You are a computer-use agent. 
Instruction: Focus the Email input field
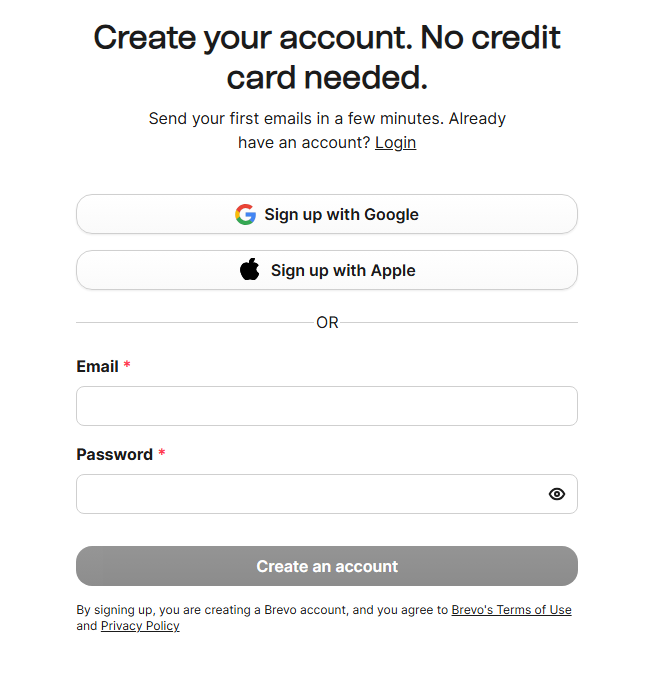click(326, 406)
